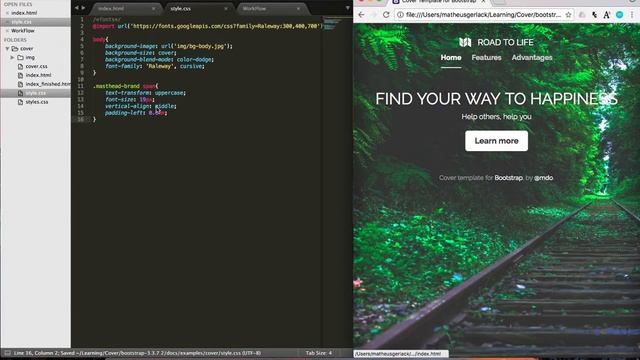Click the padding-left line of code
The width and height of the screenshot is (640, 360).
click(136, 113)
